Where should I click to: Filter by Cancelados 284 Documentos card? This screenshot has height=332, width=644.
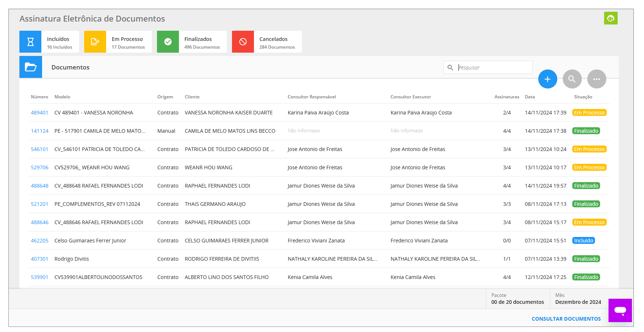tap(267, 42)
